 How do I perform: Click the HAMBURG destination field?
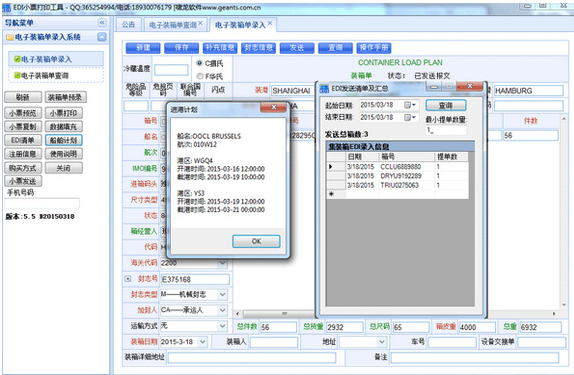tap(529, 90)
